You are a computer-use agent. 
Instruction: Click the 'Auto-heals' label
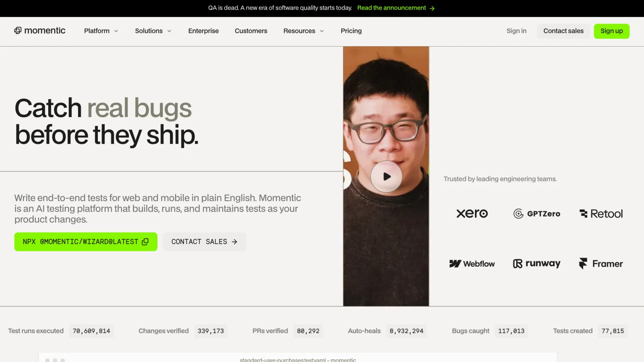(364, 331)
